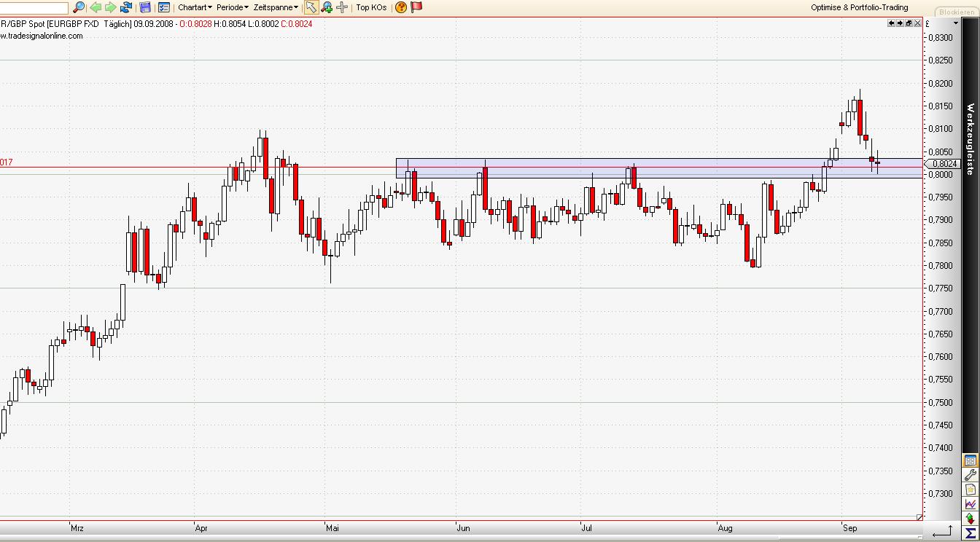Image resolution: width=980 pixels, height=542 pixels.
Task: Click in the symbol search input field
Action: tap(34, 7)
